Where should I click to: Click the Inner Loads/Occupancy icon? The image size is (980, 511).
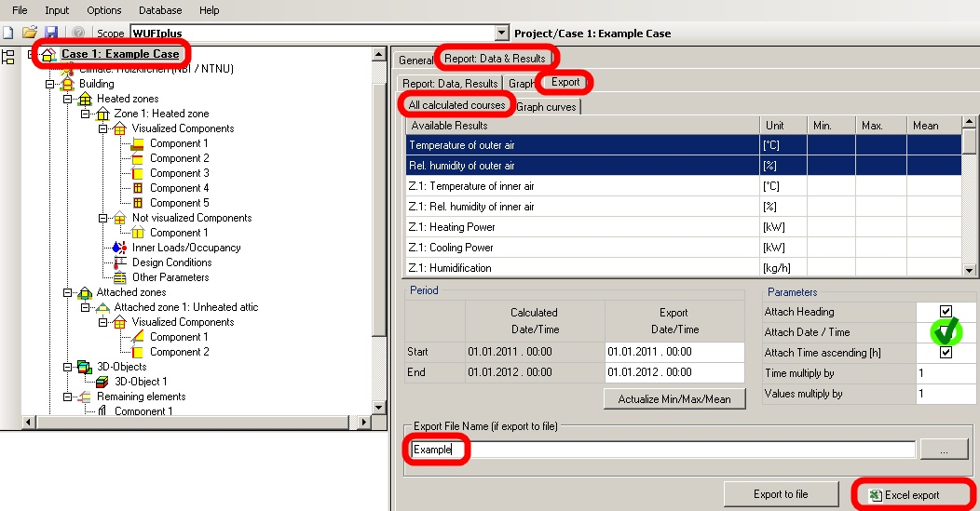point(119,248)
